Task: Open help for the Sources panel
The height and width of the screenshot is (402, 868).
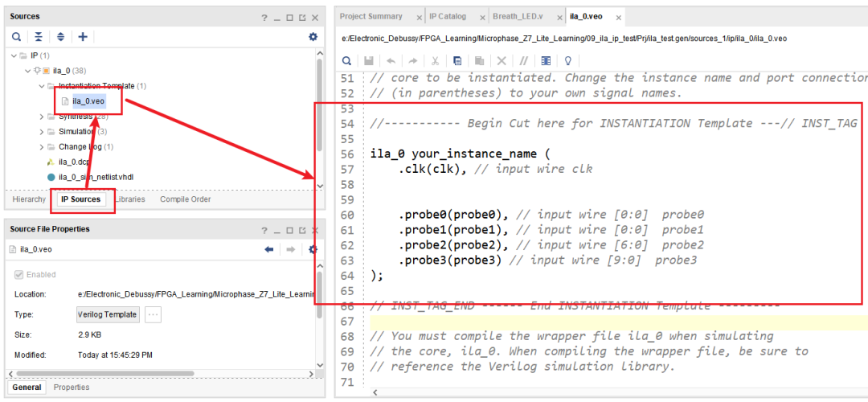Action: (x=264, y=17)
